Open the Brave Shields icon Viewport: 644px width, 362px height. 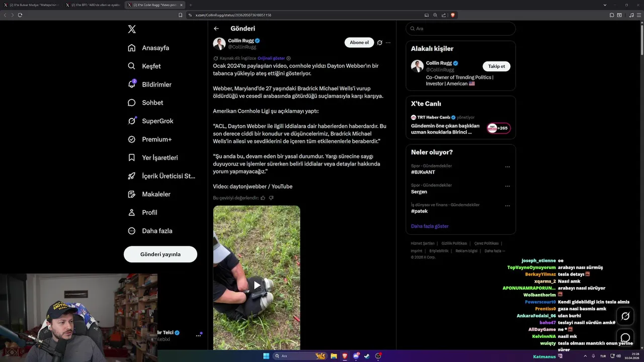click(x=453, y=15)
